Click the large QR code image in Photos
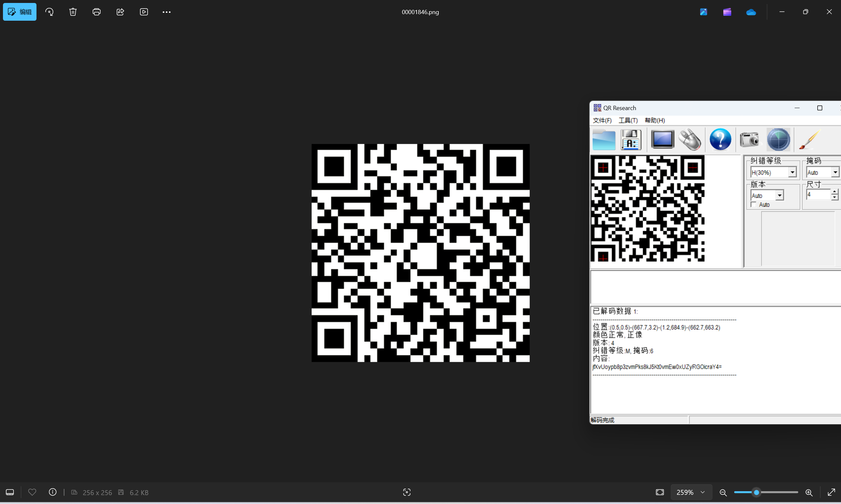 click(421, 253)
